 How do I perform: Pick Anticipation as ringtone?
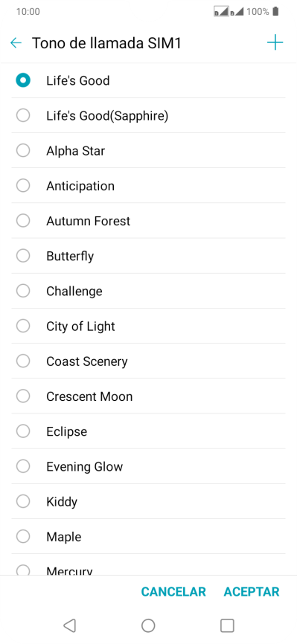tap(148, 186)
